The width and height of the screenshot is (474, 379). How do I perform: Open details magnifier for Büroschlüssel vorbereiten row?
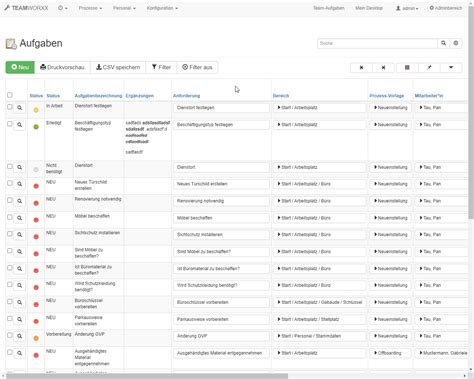(20, 302)
